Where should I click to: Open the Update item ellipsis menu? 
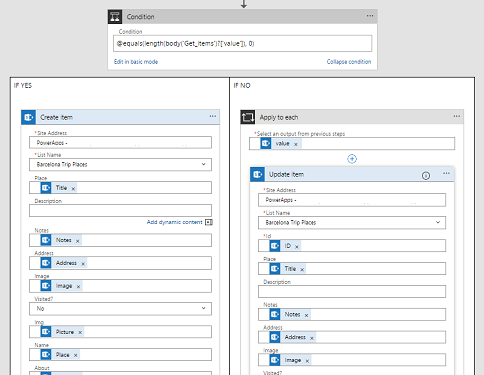446,174
